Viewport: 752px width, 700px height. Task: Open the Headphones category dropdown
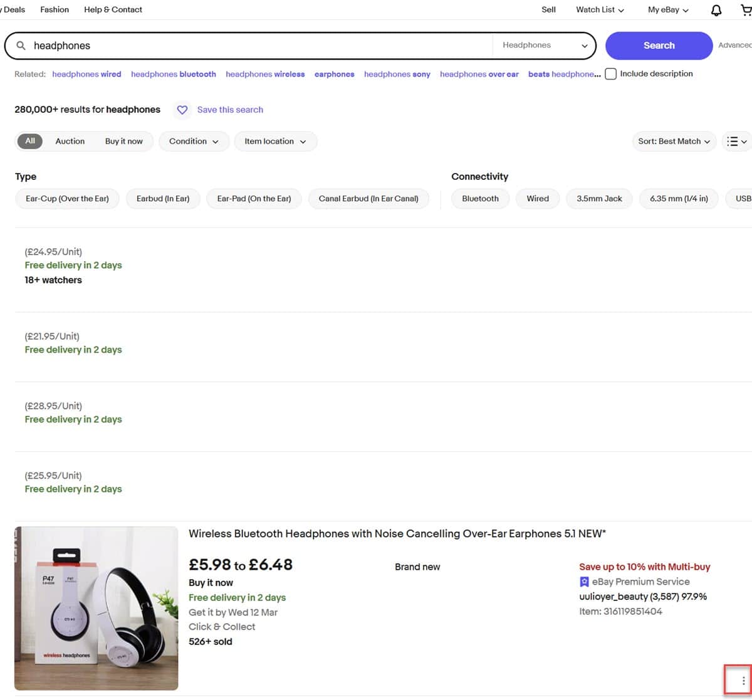(545, 45)
